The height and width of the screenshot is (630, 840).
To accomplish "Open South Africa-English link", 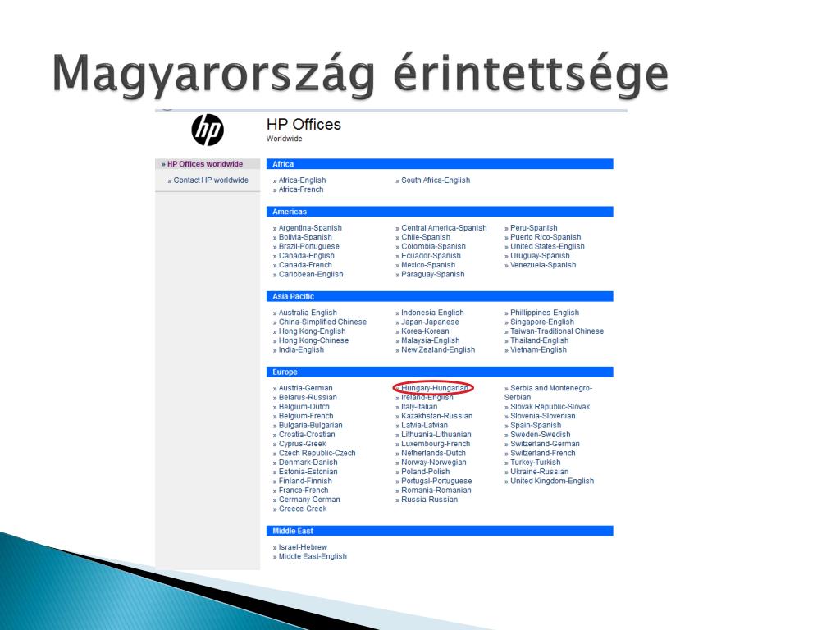I will click(x=436, y=180).
